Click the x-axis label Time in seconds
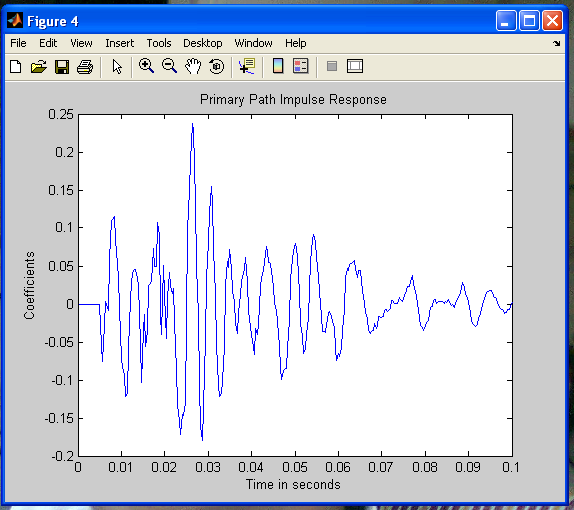Screen dimensions: 574x510 293,484
